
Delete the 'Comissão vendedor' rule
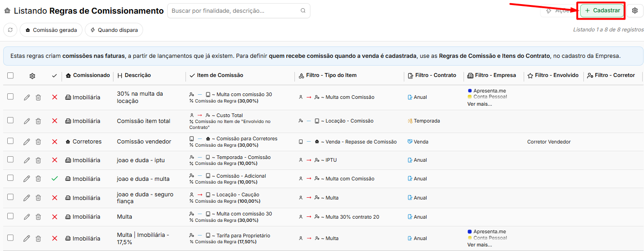click(38, 142)
